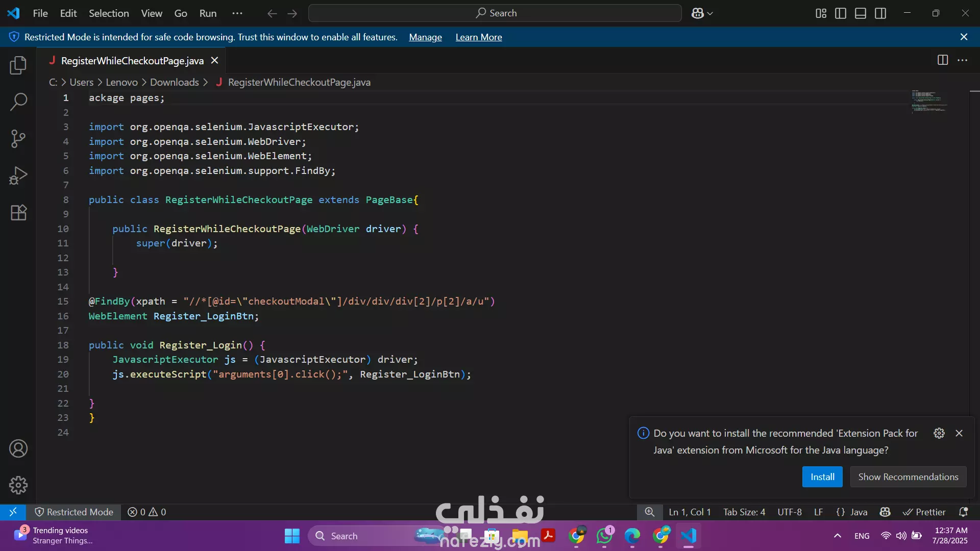Dismiss the Extension Pack notification

click(959, 433)
